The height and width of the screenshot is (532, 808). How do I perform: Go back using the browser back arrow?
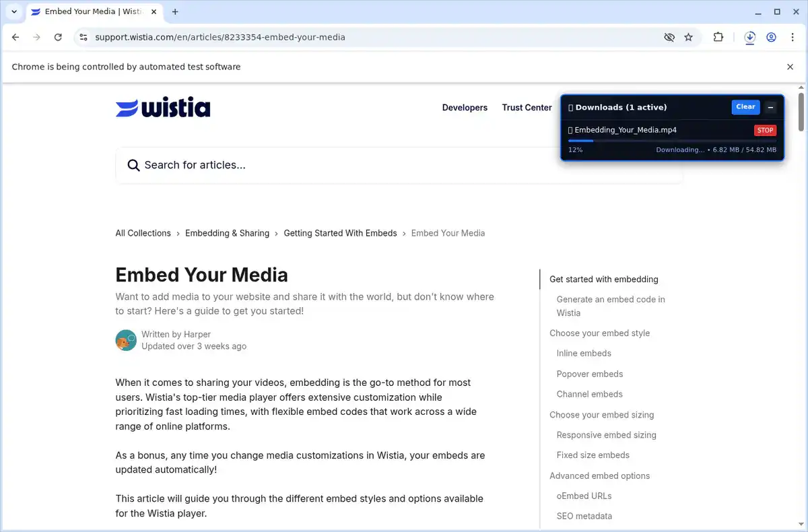[15, 37]
